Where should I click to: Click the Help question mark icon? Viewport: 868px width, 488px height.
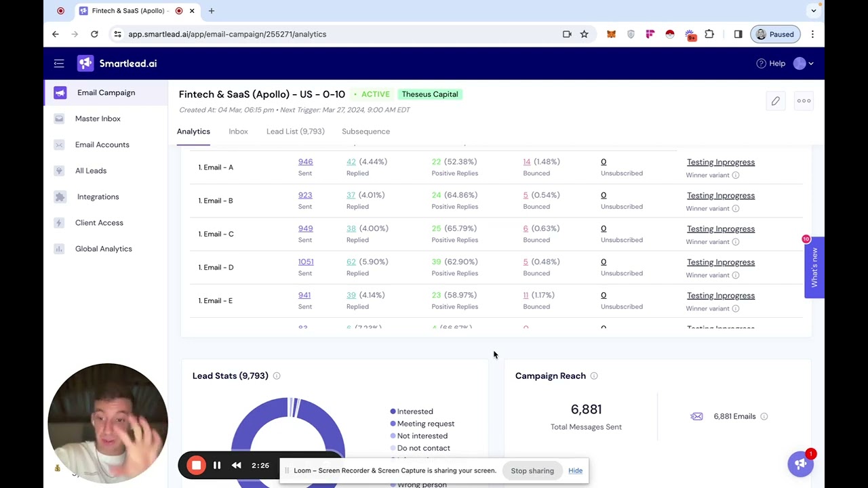click(761, 63)
